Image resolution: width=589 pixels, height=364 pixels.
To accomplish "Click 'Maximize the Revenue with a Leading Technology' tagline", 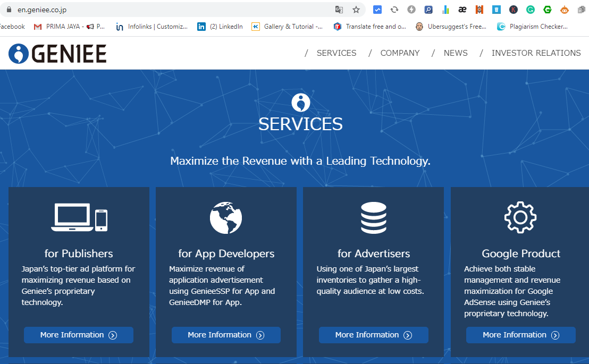I will pyautogui.click(x=300, y=161).
